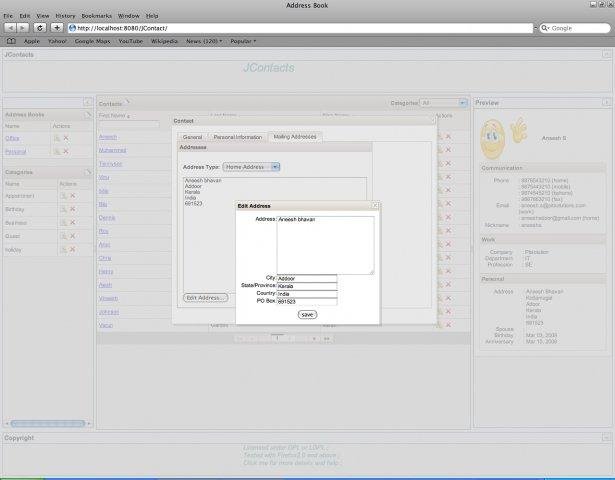Expand the News (120) bookmark menu
The height and width of the screenshot is (480, 615).
pyautogui.click(x=204, y=41)
